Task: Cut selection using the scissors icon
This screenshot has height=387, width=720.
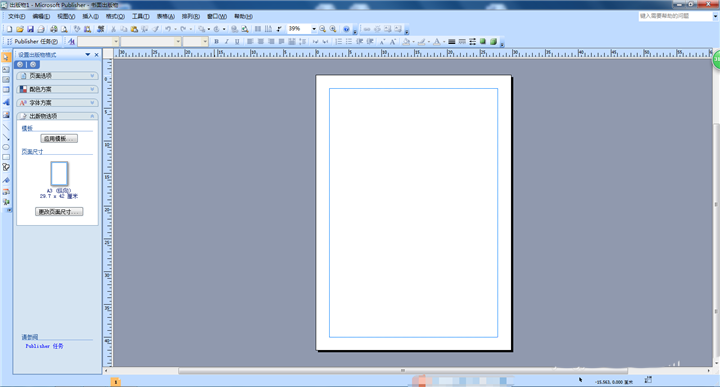Action: tap(113, 29)
